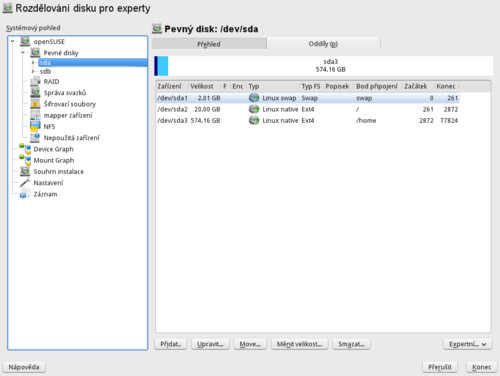This screenshot has height=376, width=500.
Task: Open the Záznam log icon
Action: click(25, 194)
